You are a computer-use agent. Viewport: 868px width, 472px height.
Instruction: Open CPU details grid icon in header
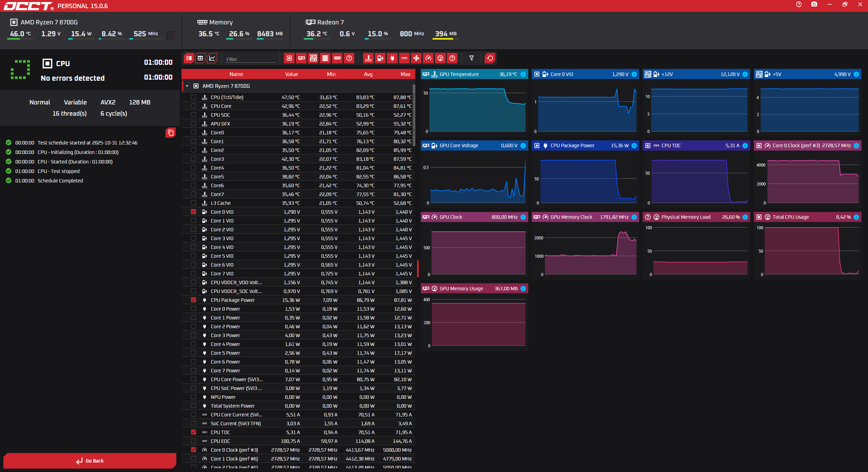click(x=171, y=35)
